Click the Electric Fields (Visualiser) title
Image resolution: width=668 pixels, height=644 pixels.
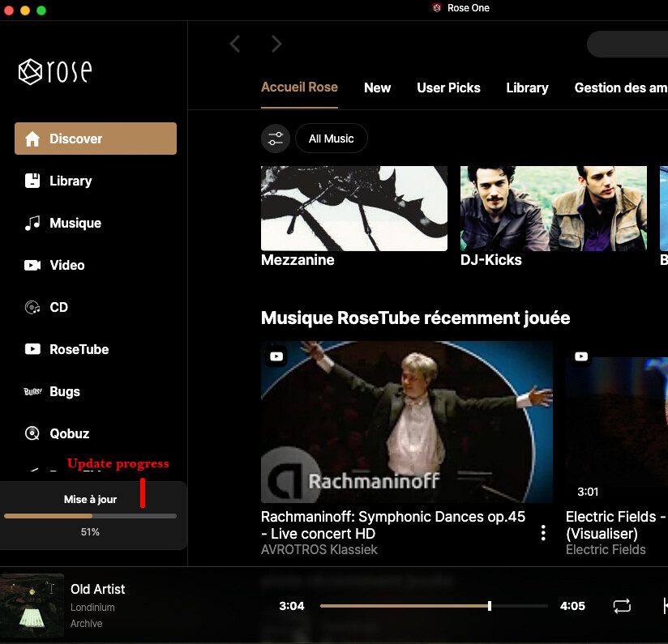(x=616, y=525)
